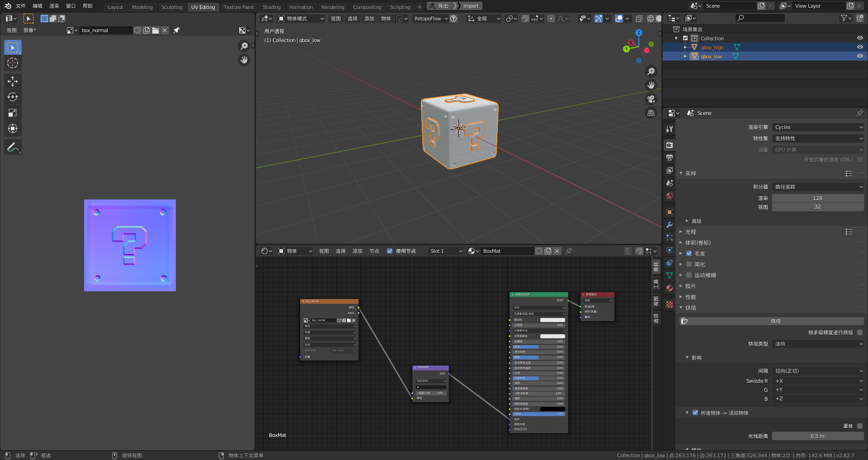Open the 特性集 支持特性 dropdown

818,138
